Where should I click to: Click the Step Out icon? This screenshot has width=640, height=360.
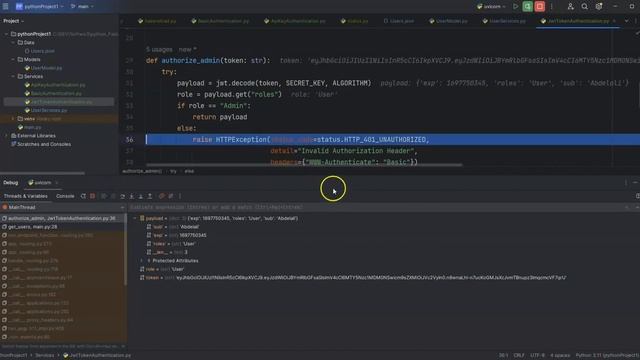(x=150, y=196)
